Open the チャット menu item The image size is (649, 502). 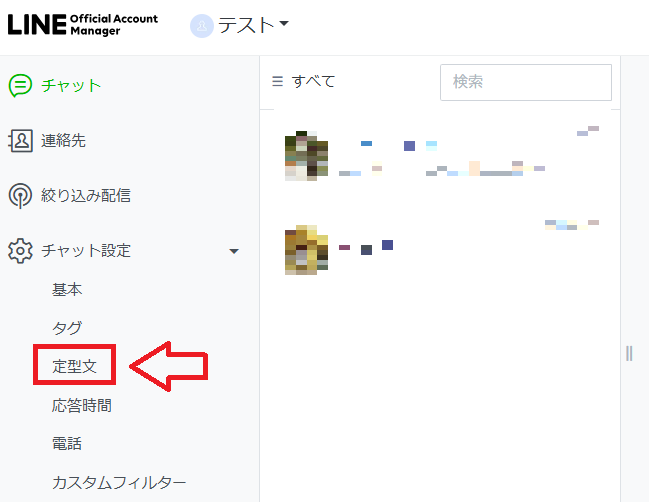coord(71,86)
